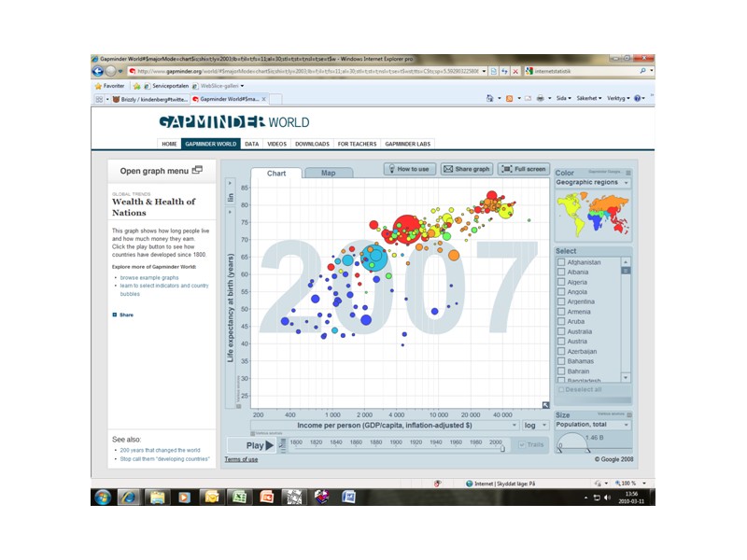Click the Play button
The width and height of the screenshot is (747, 560).
[251, 445]
